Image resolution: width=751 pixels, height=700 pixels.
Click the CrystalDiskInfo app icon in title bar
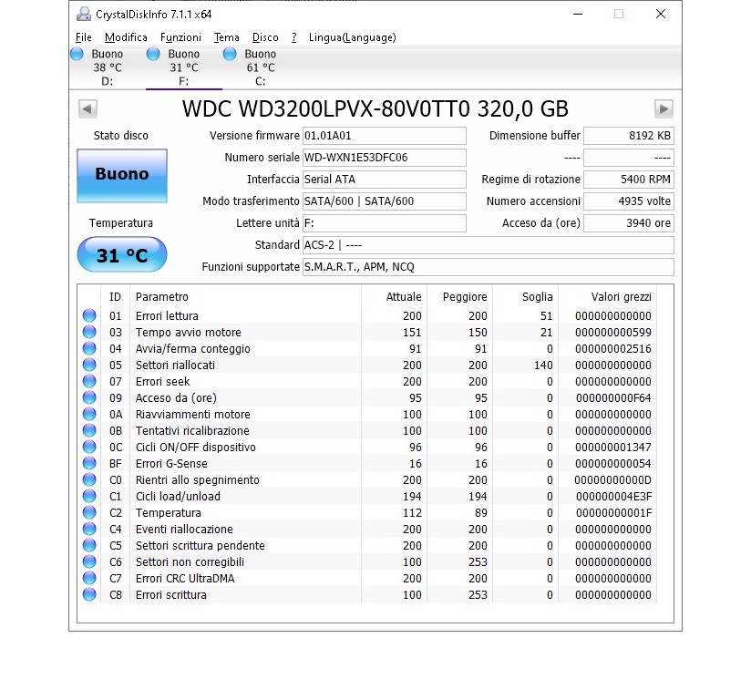click(84, 14)
